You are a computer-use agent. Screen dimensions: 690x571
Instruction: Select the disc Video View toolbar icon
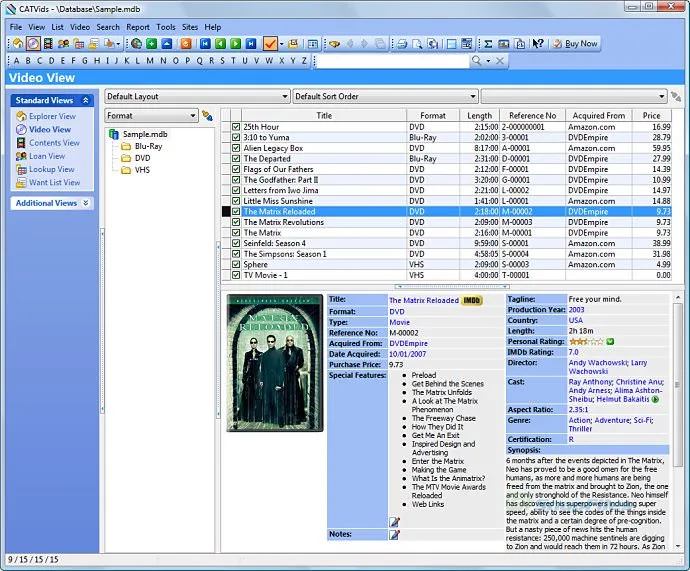click(33, 44)
